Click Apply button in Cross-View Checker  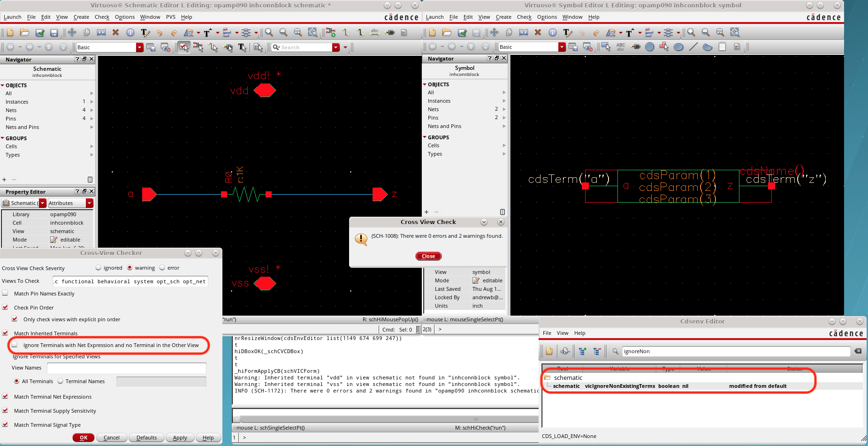[180, 438]
